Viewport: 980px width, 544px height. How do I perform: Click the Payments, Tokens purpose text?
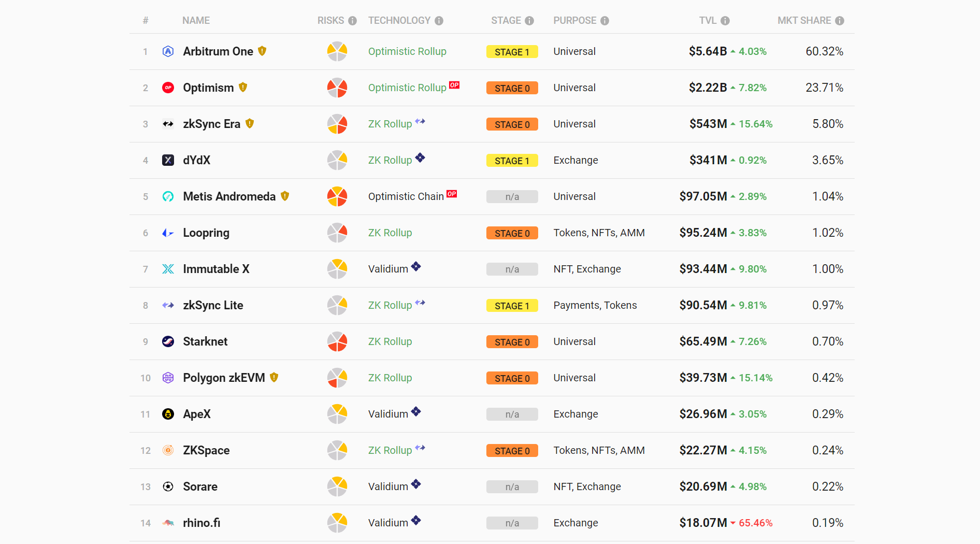tap(595, 305)
